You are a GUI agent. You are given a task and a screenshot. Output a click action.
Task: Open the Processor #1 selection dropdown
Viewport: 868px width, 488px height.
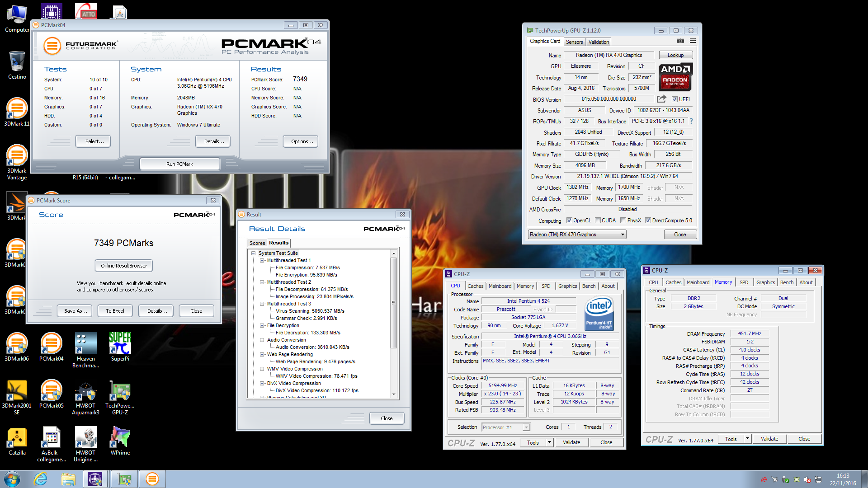pos(505,427)
